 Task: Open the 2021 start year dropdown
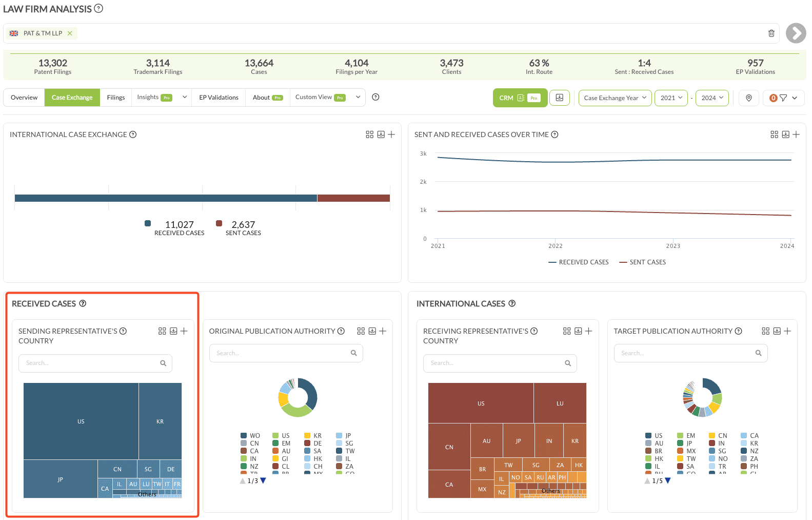tap(671, 98)
